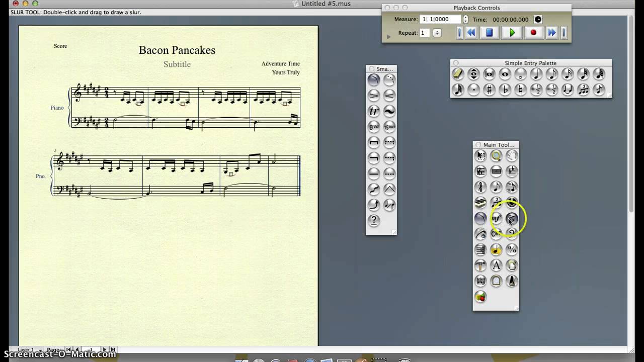Expand Playback Controls with disclosure triangle
The height and width of the screenshot is (362, 644).
388,37
